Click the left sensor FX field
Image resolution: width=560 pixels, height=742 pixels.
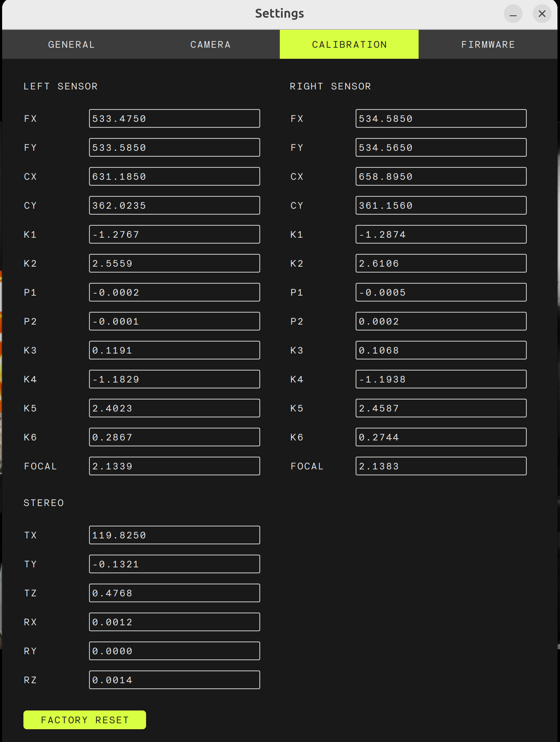[174, 119]
